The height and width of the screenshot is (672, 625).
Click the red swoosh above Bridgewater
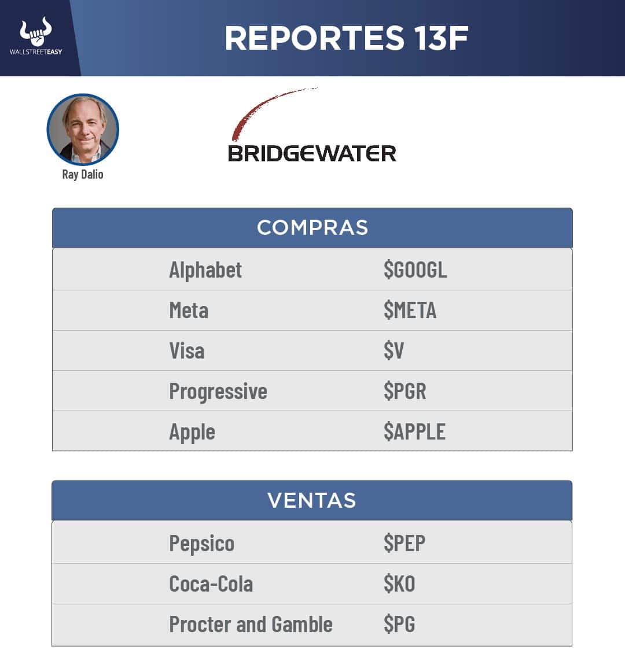266,111
